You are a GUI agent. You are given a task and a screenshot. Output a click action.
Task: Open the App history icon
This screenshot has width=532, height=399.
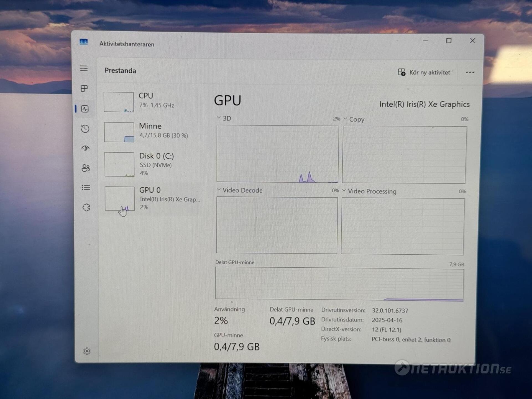click(85, 129)
